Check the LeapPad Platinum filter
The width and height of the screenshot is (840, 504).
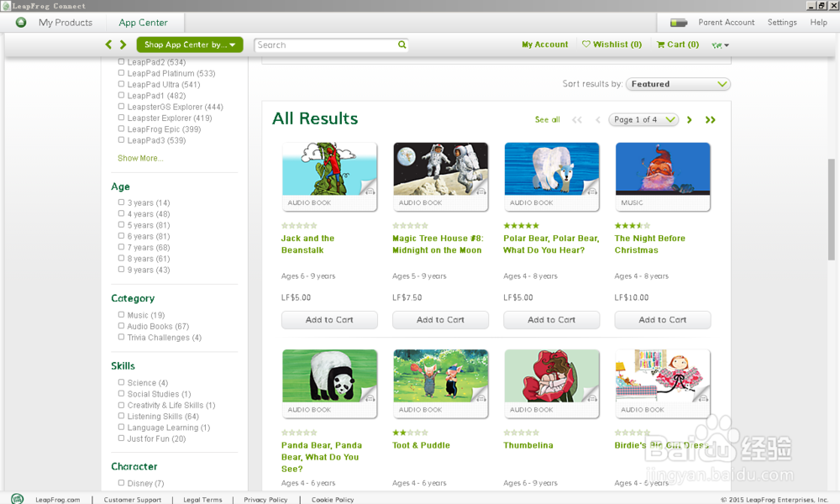click(121, 73)
